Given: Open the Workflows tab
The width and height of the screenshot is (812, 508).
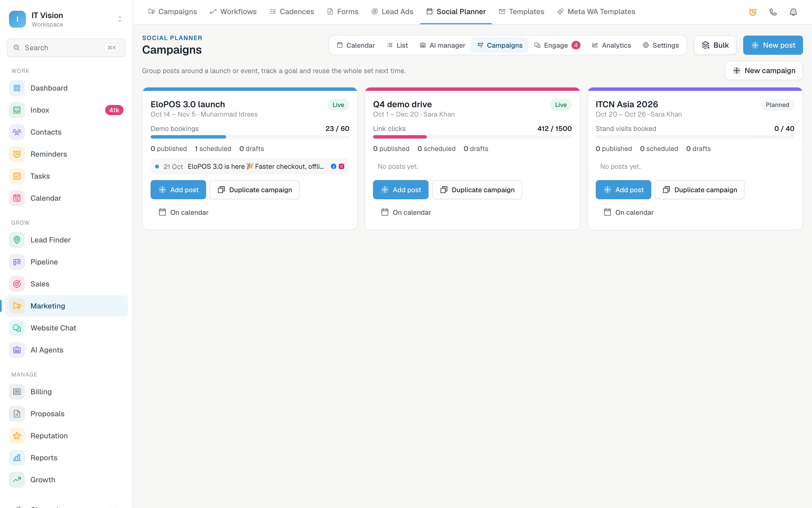Looking at the screenshot, I should coord(233,12).
